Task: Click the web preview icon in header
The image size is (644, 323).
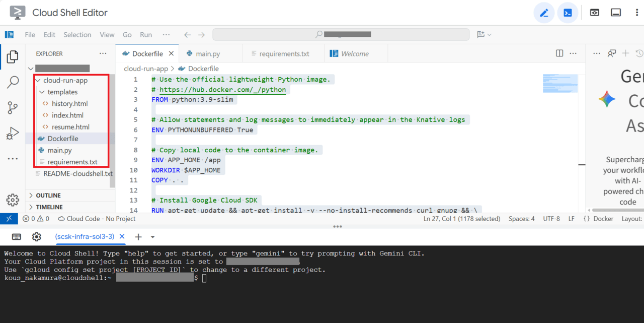Action: (x=594, y=13)
